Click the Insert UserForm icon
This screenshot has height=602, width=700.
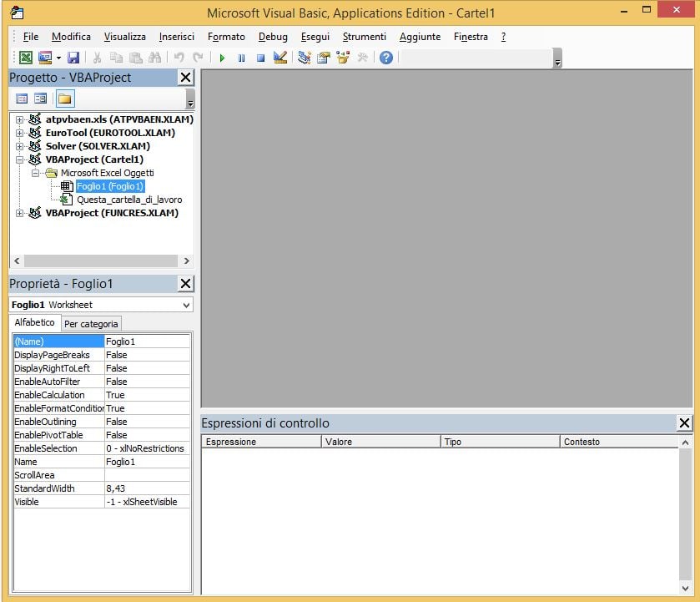tap(45, 58)
